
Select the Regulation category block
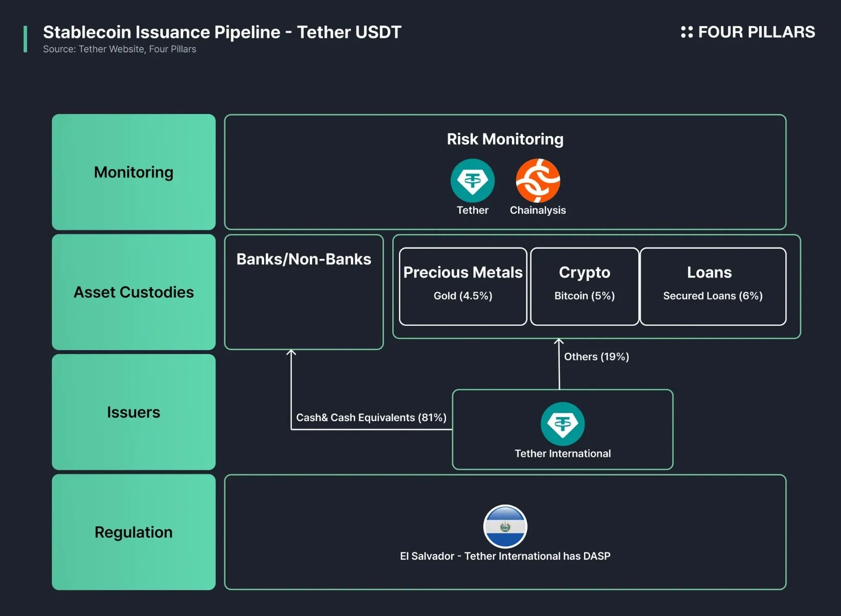[134, 532]
